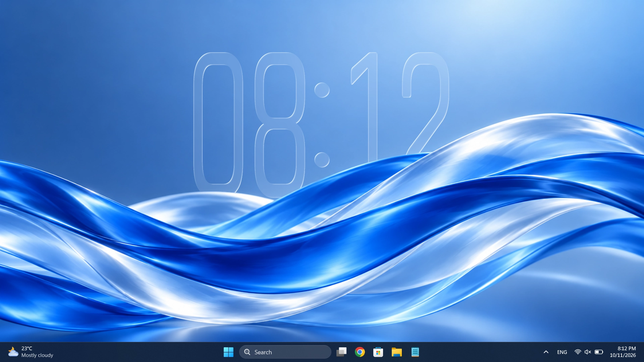Click the date 10/11/2026 in the tray
The height and width of the screenshot is (362, 644).
(x=623, y=355)
